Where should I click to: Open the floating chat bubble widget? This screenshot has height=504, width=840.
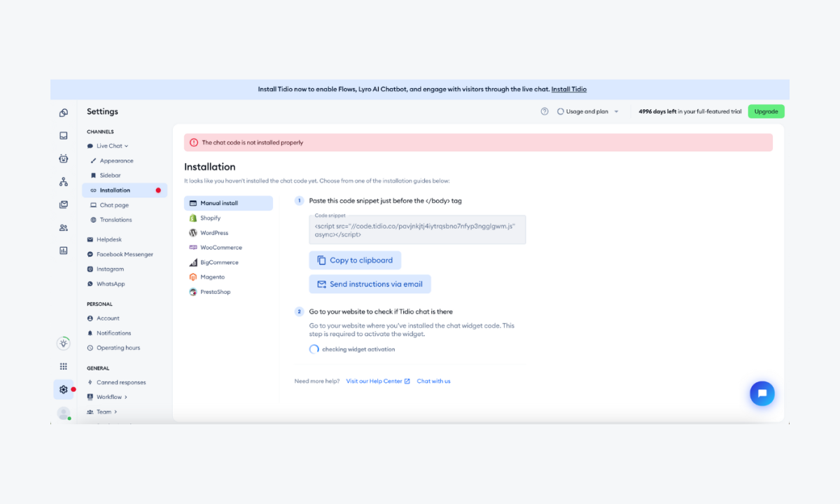click(x=762, y=393)
